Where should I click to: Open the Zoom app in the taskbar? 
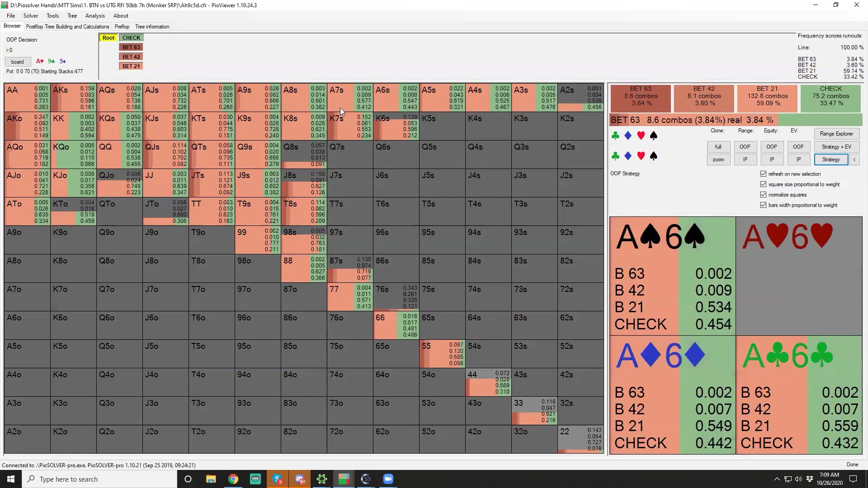coord(388,479)
